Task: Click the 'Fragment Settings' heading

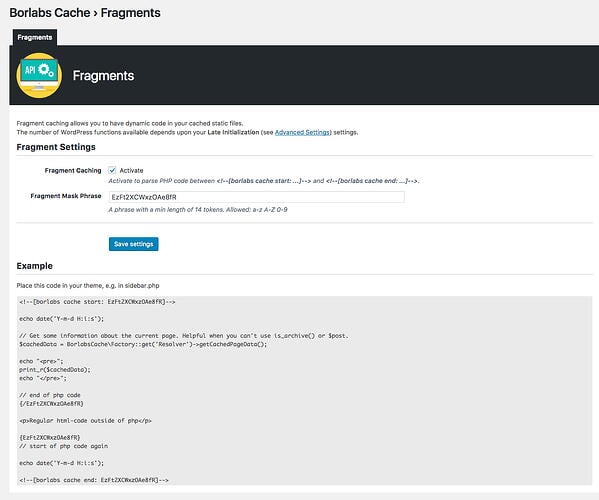Action: pos(56,147)
